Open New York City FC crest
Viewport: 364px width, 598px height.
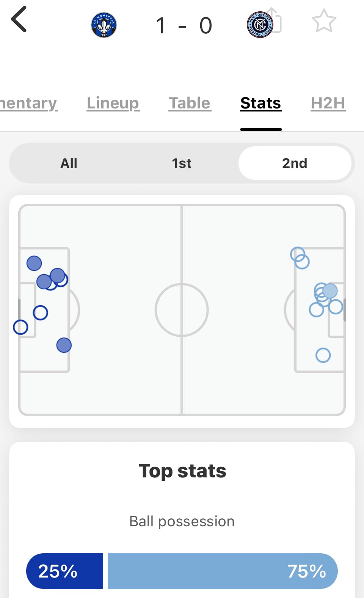pyautogui.click(x=260, y=25)
